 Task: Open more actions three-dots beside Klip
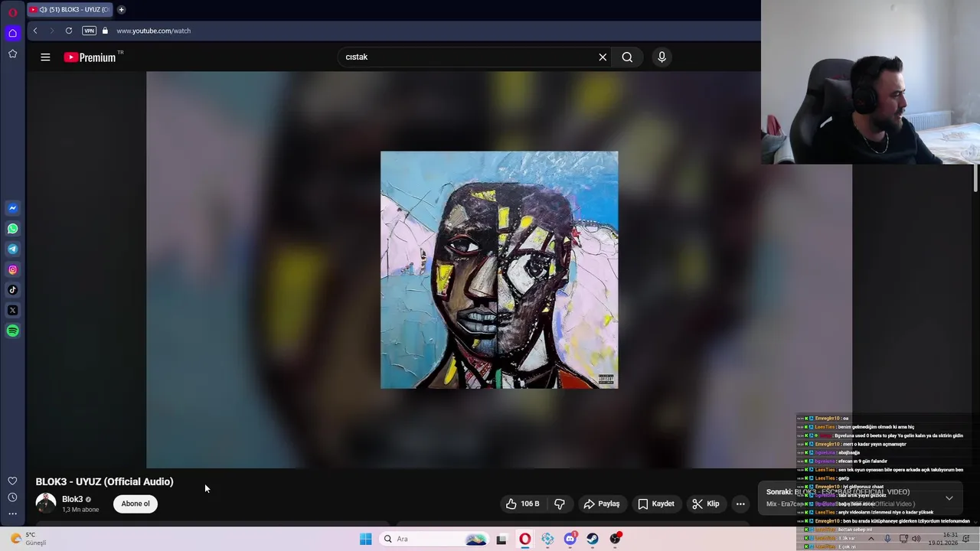(740, 504)
